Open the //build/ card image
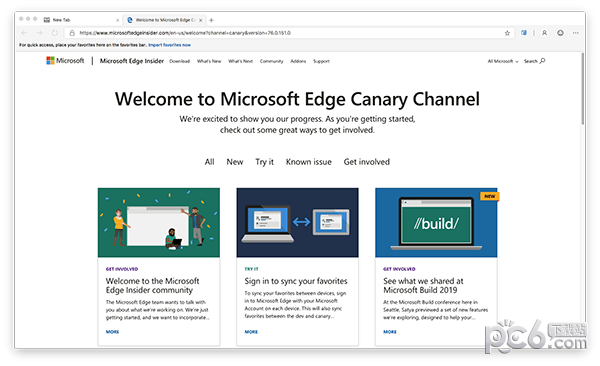The image size is (600, 366). click(x=436, y=222)
